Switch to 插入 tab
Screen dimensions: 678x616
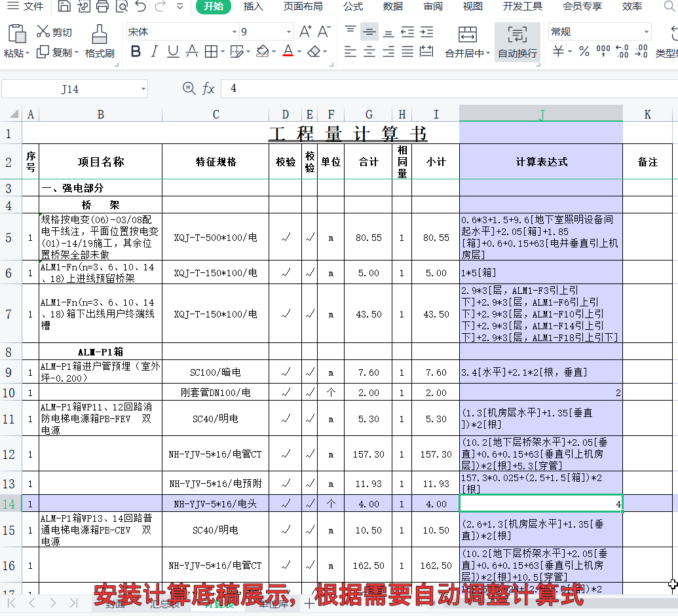pyautogui.click(x=253, y=6)
